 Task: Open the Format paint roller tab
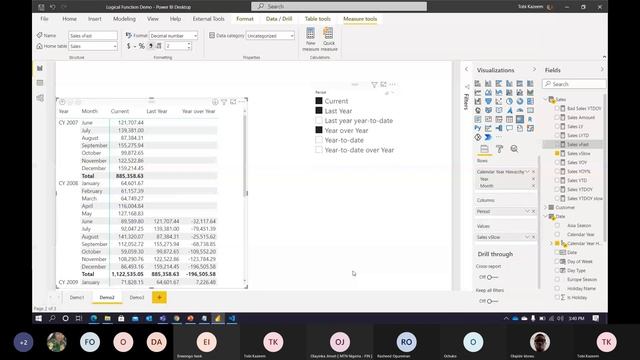click(x=499, y=149)
